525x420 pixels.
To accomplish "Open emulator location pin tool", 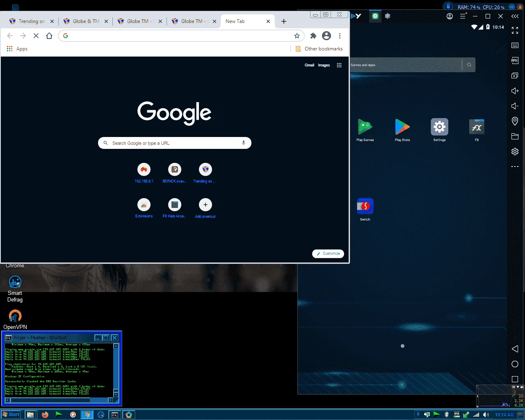I will [x=515, y=121].
